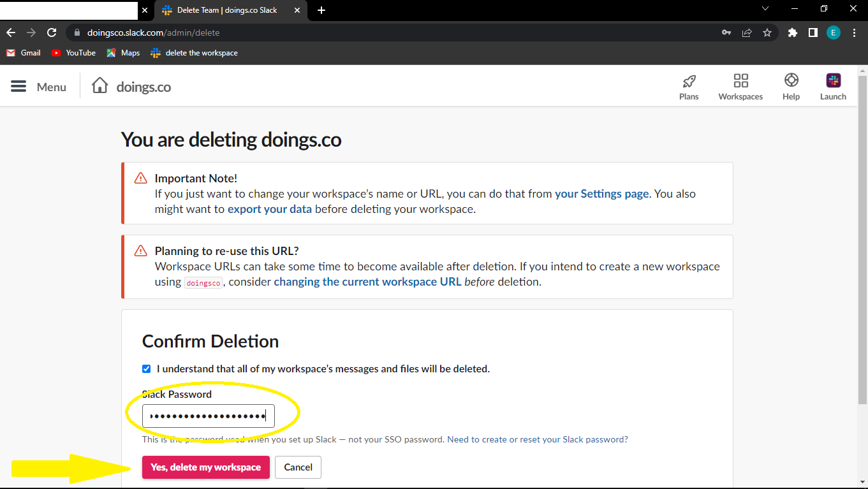Viewport: 868px width, 489px height.
Task: Open Chrome three-dot menu
Action: click(x=855, y=33)
